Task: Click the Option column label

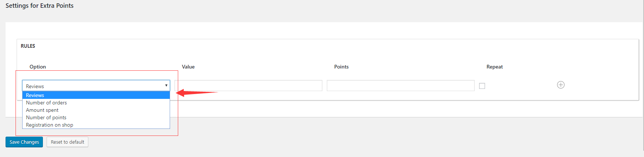Action: point(38,67)
